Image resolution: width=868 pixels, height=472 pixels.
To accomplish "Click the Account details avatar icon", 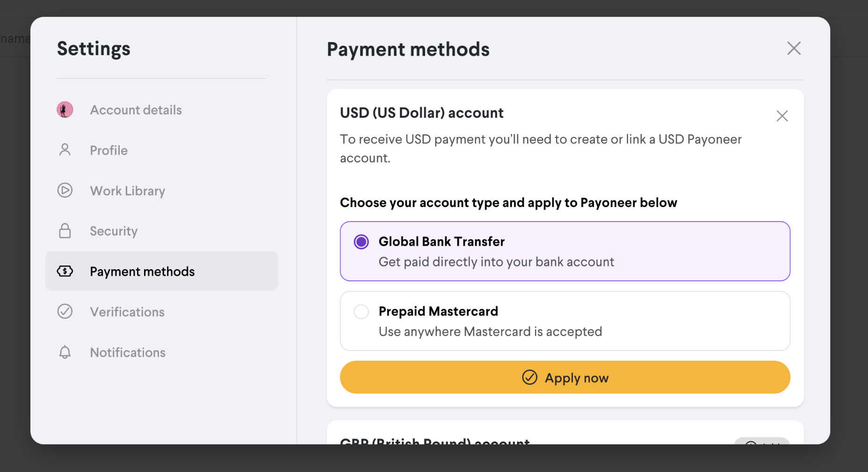I will coord(65,110).
